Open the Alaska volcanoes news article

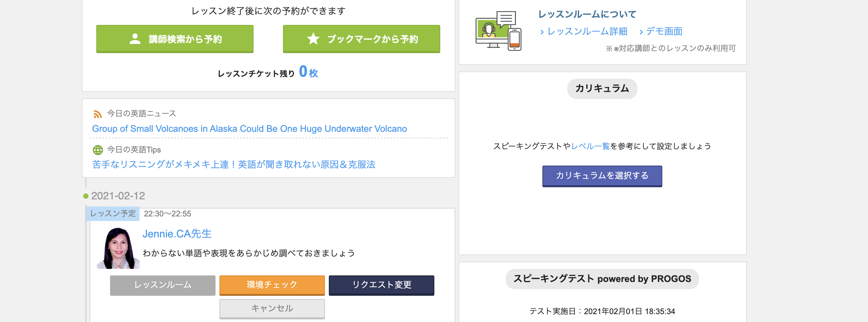coord(249,129)
